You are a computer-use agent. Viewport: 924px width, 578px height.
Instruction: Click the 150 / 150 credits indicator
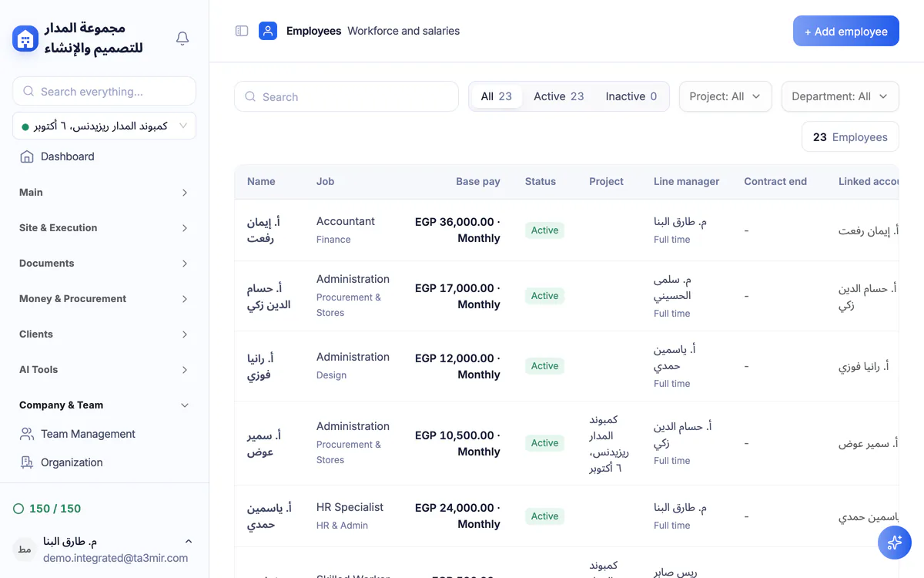tap(47, 509)
